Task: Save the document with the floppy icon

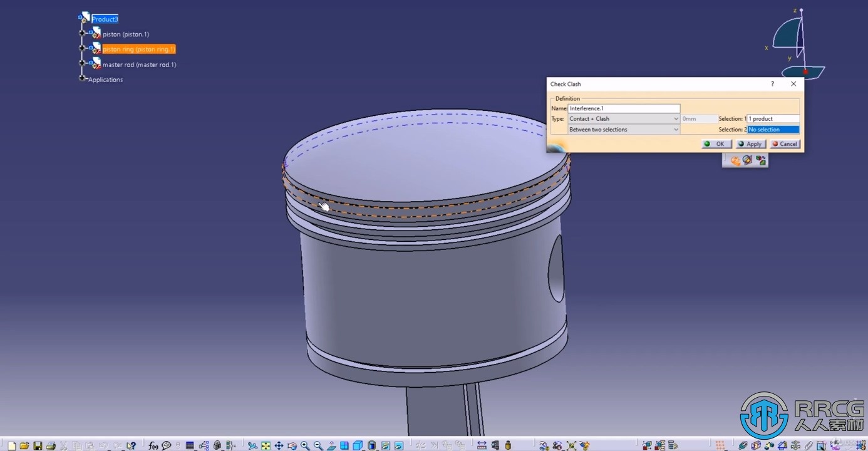Action: (x=38, y=446)
